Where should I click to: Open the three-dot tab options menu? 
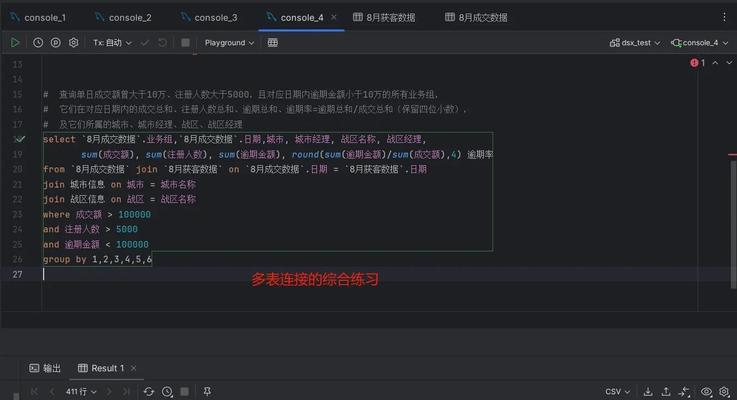724,17
